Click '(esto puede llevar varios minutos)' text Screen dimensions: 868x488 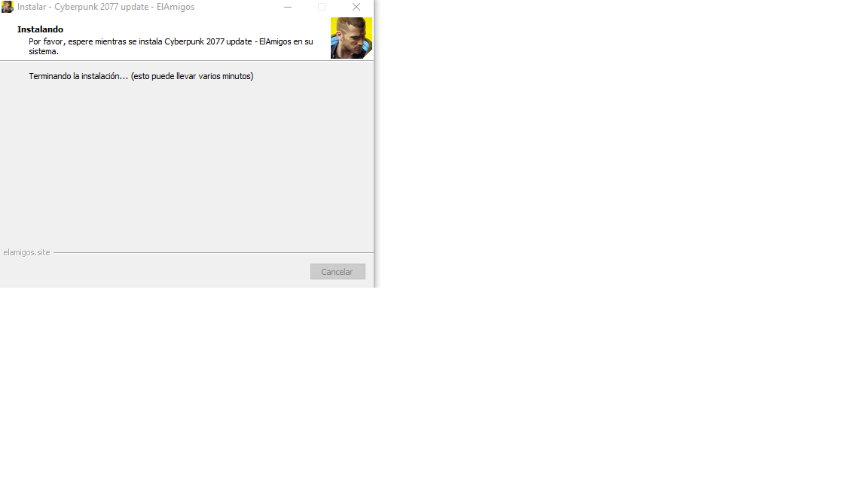point(192,76)
